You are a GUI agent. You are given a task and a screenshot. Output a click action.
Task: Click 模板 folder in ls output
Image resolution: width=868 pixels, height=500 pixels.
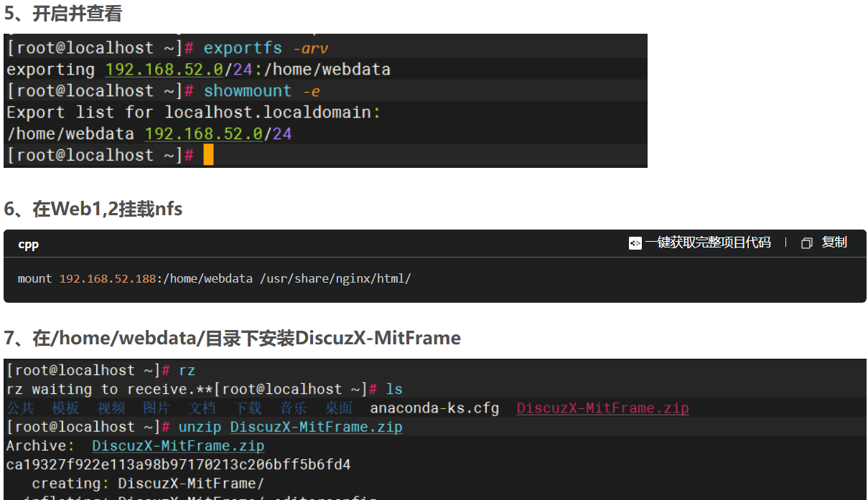(x=65, y=408)
